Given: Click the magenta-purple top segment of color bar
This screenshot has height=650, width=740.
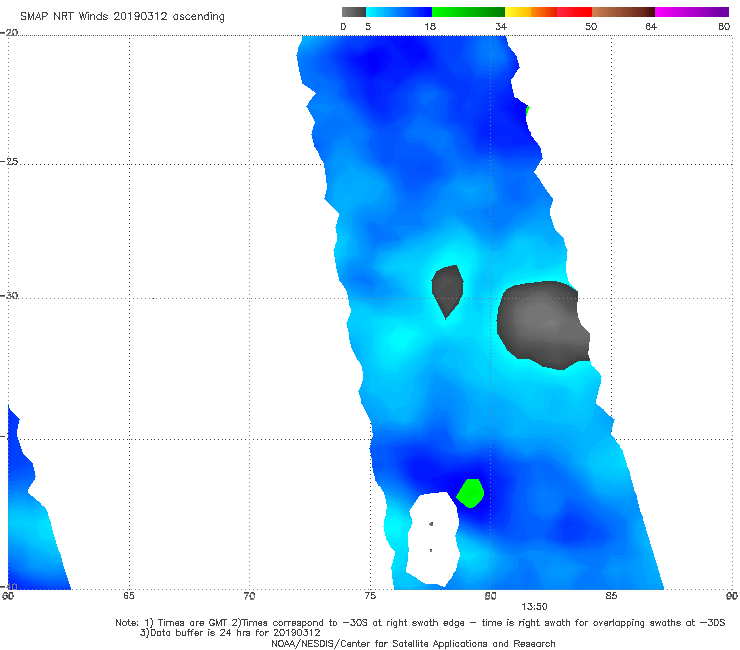Looking at the screenshot, I should click(692, 12).
